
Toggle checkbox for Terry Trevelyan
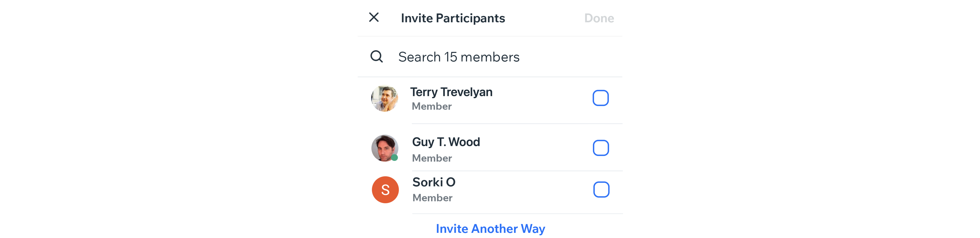click(x=598, y=98)
